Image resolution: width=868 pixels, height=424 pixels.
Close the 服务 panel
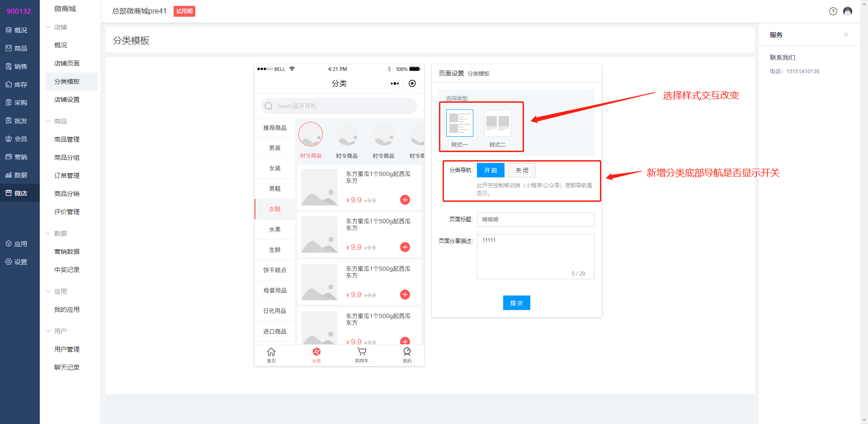846,35
